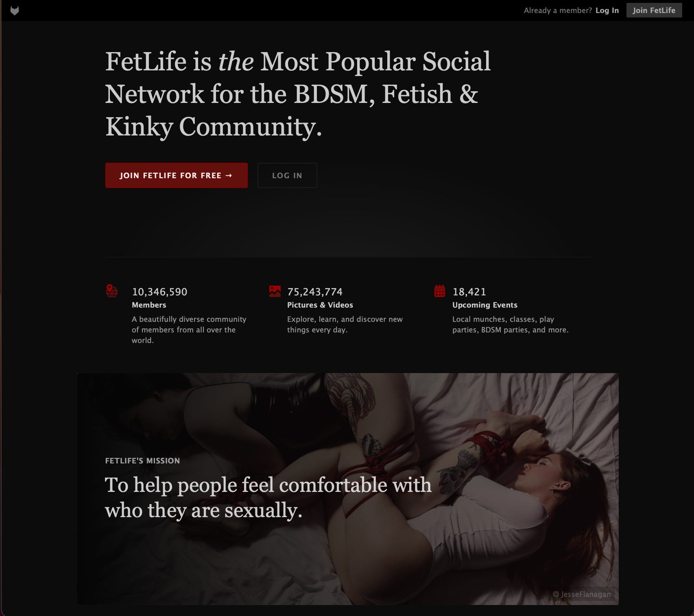Select the Upcoming Events heading
The height and width of the screenshot is (616, 694).
(x=485, y=305)
